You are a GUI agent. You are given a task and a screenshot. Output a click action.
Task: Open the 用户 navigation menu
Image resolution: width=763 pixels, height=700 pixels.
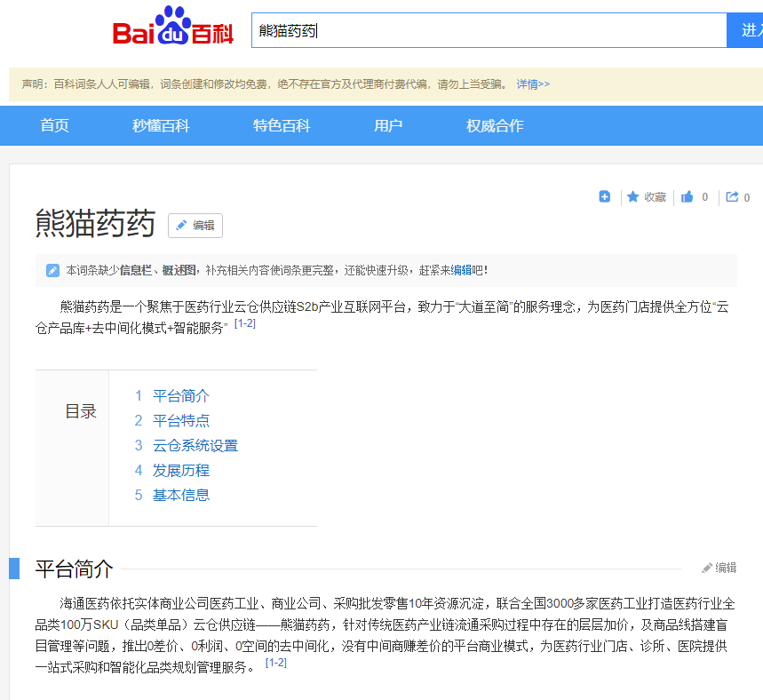(x=388, y=125)
